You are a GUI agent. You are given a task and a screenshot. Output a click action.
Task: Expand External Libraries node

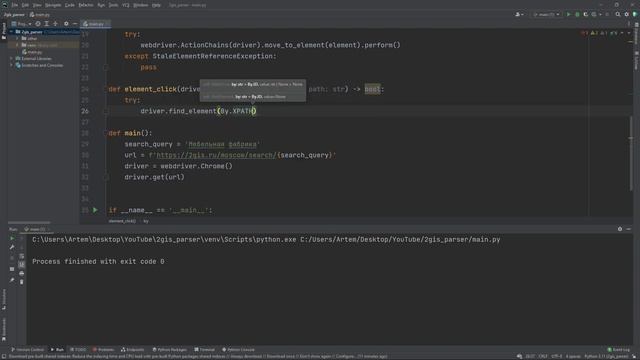pos(12,58)
